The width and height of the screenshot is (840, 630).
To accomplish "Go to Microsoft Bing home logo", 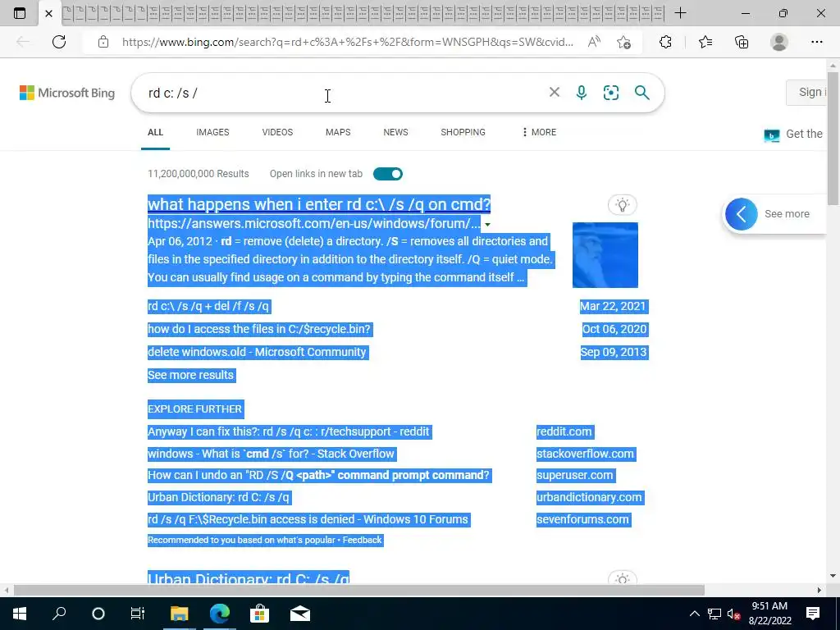I will pos(67,93).
